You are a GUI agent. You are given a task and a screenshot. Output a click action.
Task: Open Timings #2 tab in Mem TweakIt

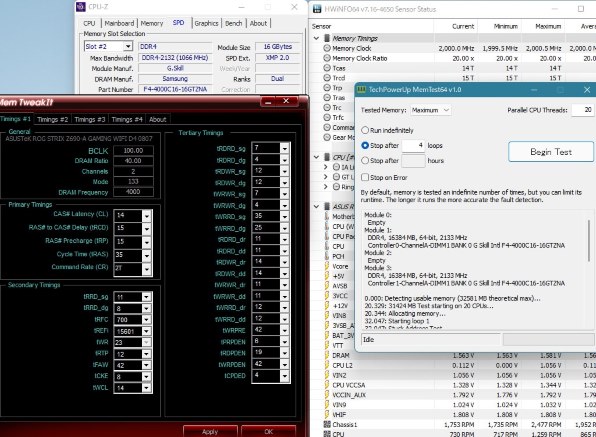(52, 119)
